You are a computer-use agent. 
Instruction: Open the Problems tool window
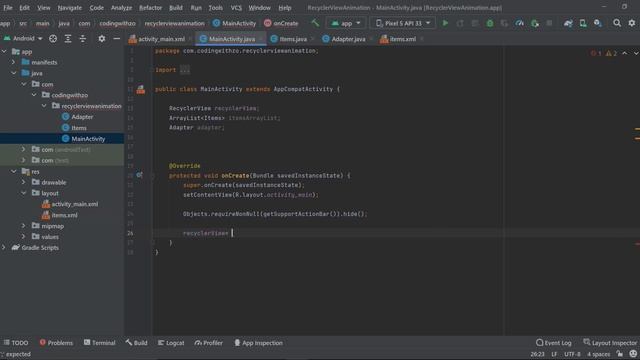click(x=56, y=343)
